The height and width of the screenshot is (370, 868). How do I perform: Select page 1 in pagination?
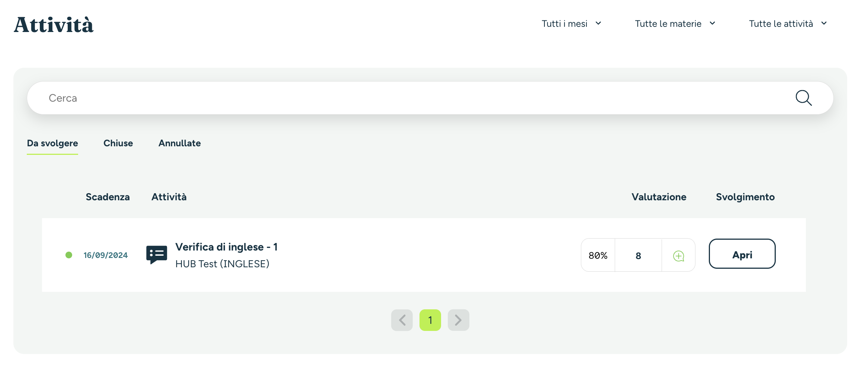(430, 320)
